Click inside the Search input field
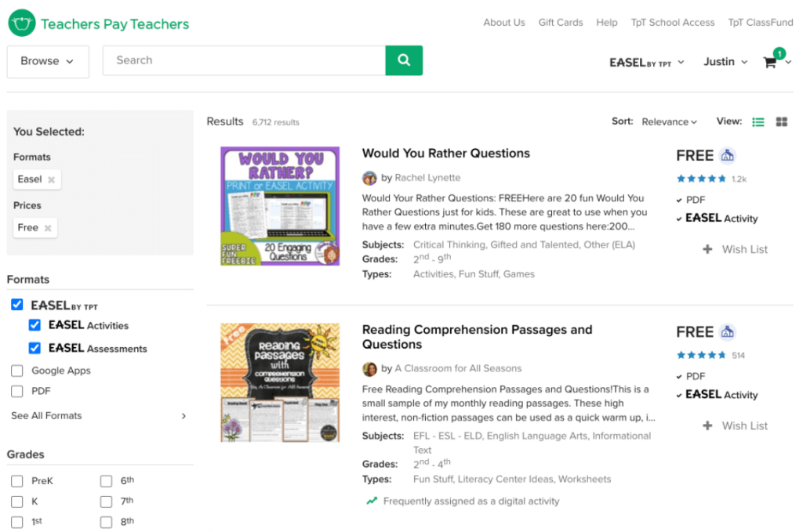The width and height of the screenshot is (803, 532). pyautogui.click(x=243, y=60)
